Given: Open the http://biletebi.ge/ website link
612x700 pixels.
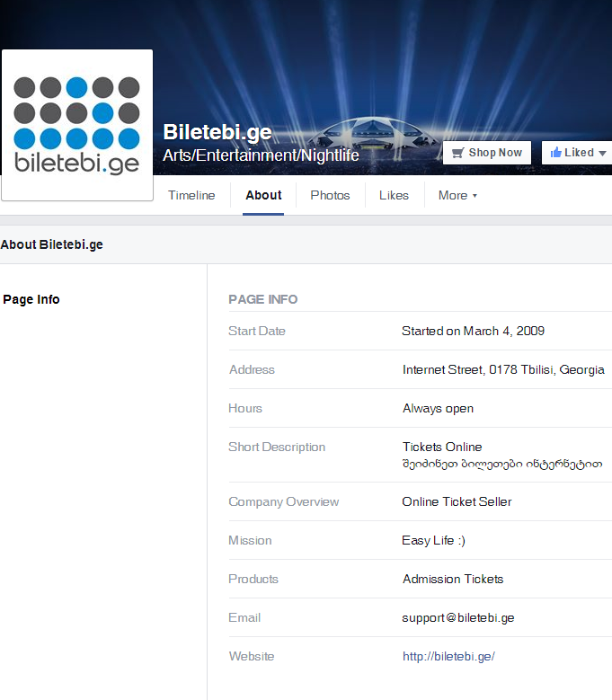Looking at the screenshot, I should [x=448, y=656].
